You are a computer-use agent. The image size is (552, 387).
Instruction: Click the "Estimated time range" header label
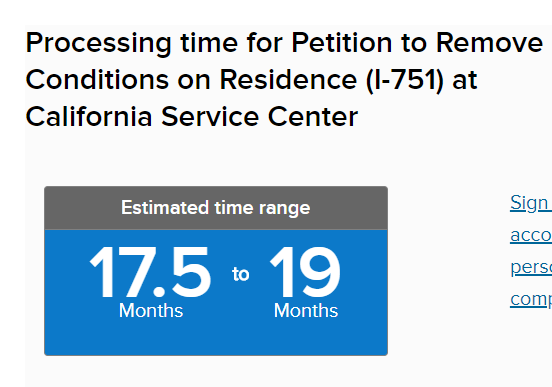215,208
